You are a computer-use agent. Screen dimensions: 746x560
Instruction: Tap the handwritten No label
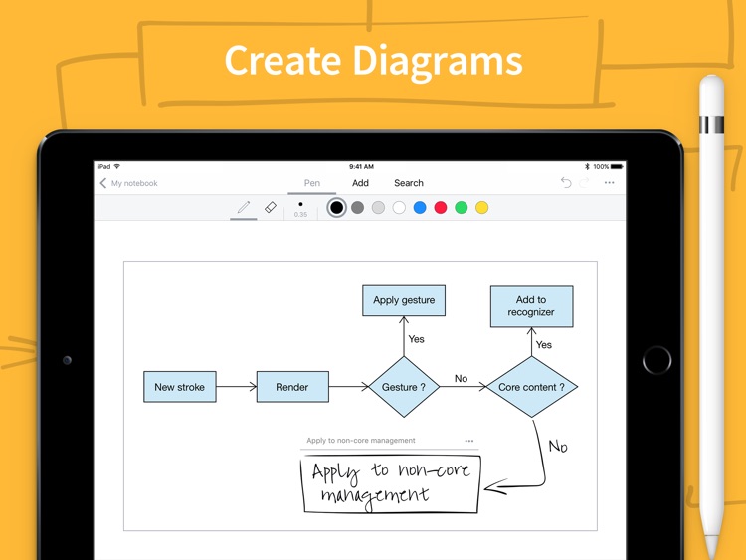click(x=558, y=446)
